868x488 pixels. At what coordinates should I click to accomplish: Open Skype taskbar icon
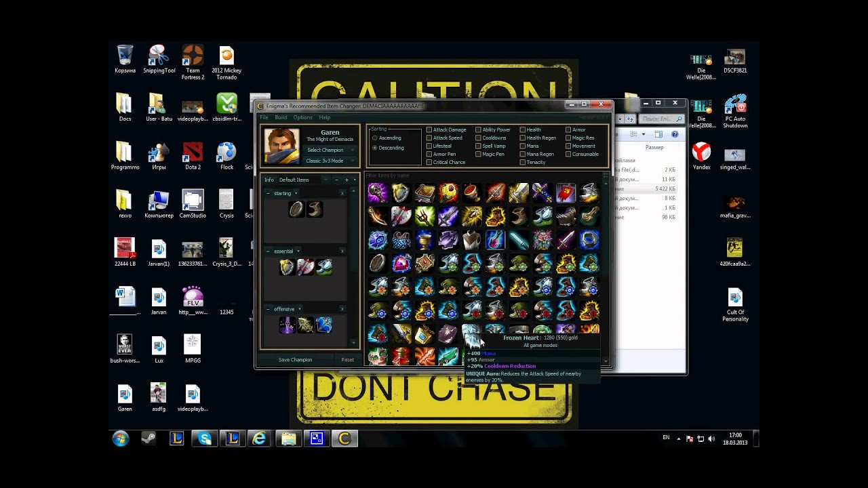coord(205,439)
